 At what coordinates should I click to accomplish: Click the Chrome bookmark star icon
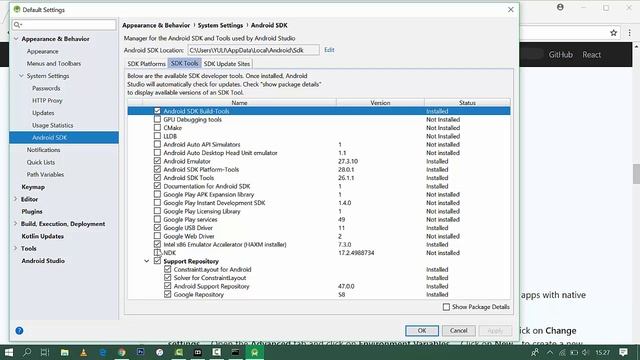click(613, 33)
